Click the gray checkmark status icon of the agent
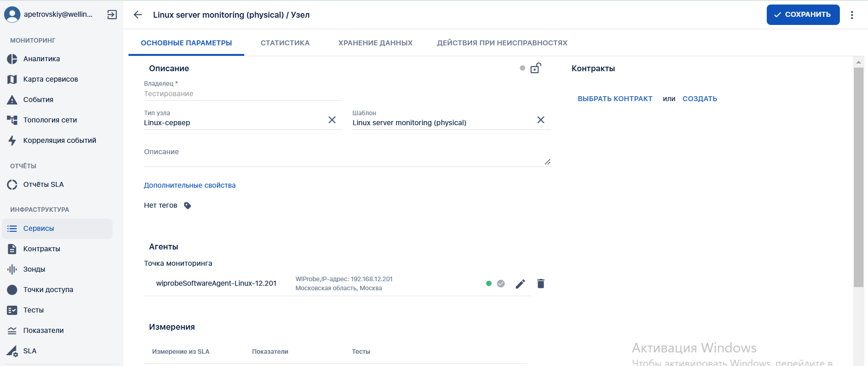Viewport: 868px width, 366px height. coord(501,283)
